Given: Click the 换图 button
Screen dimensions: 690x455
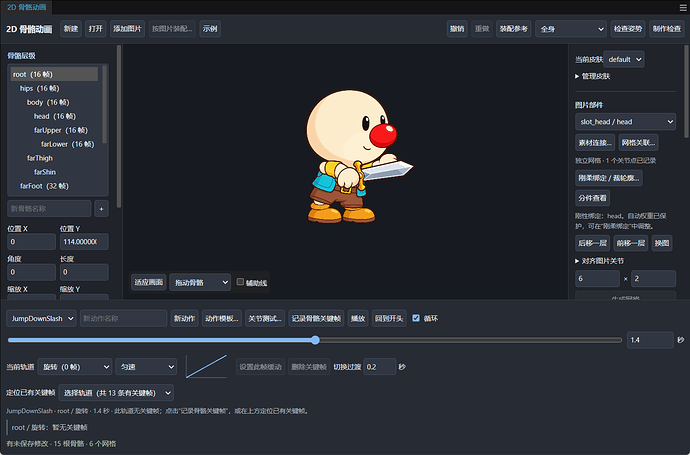Looking at the screenshot, I should (661, 243).
